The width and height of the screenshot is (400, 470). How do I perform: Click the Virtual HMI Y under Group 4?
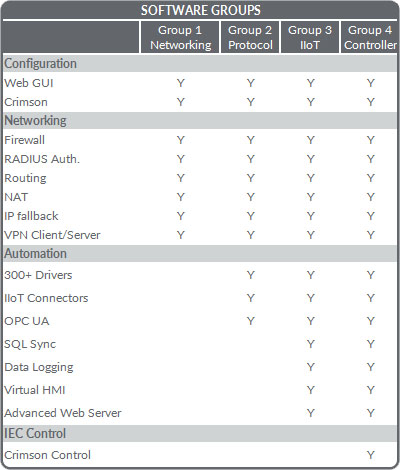click(370, 390)
